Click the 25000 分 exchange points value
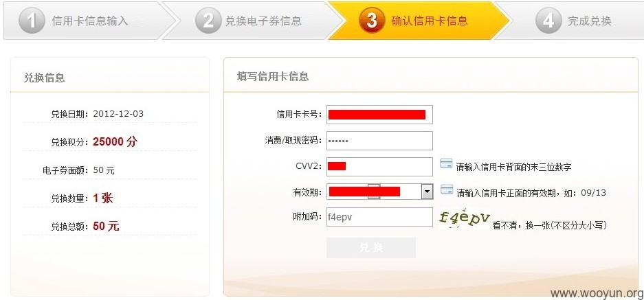This screenshot has width=644, height=300. click(x=115, y=141)
